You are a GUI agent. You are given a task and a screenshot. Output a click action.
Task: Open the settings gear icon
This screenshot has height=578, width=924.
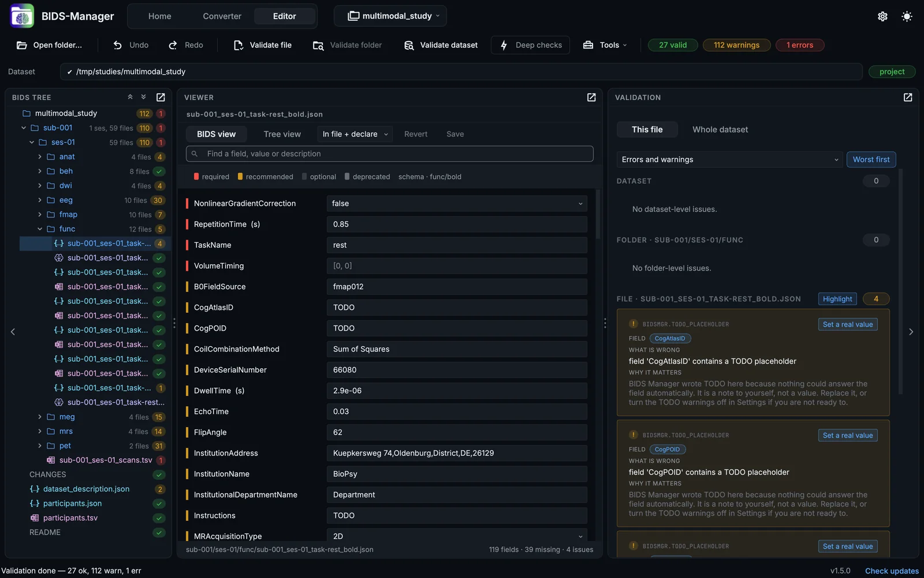(x=882, y=16)
